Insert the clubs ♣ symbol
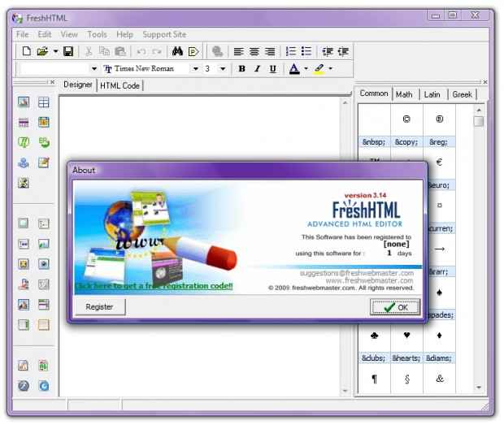 [374, 336]
